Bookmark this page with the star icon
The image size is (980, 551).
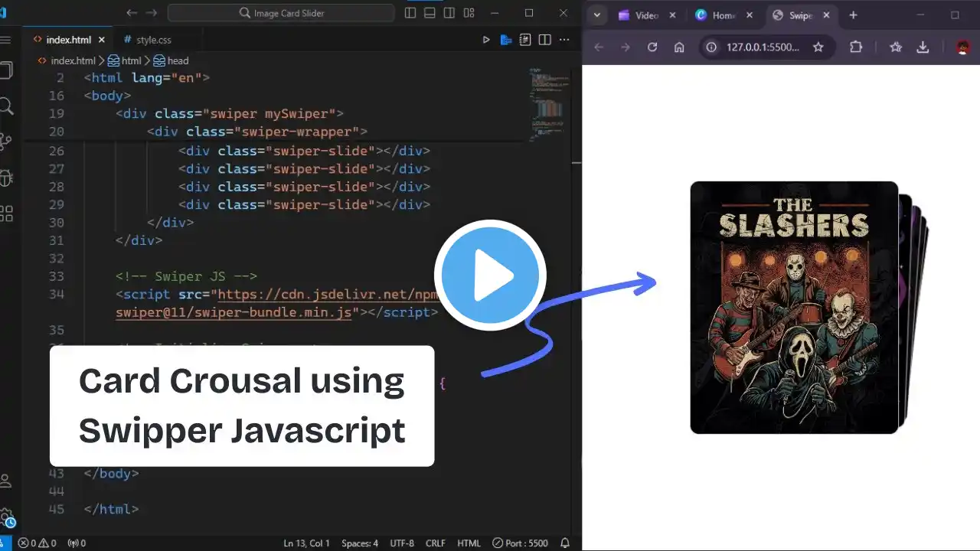818,47
